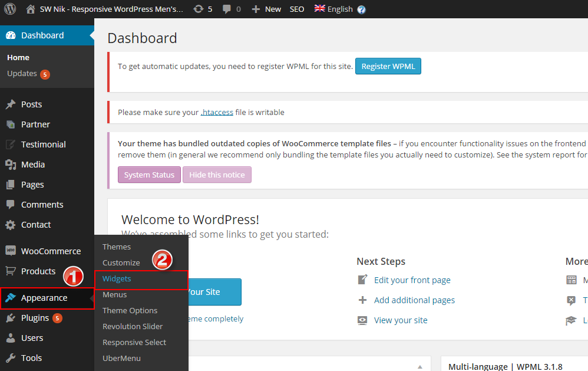Open the Plugins section label
588x371 pixels.
[35, 318]
